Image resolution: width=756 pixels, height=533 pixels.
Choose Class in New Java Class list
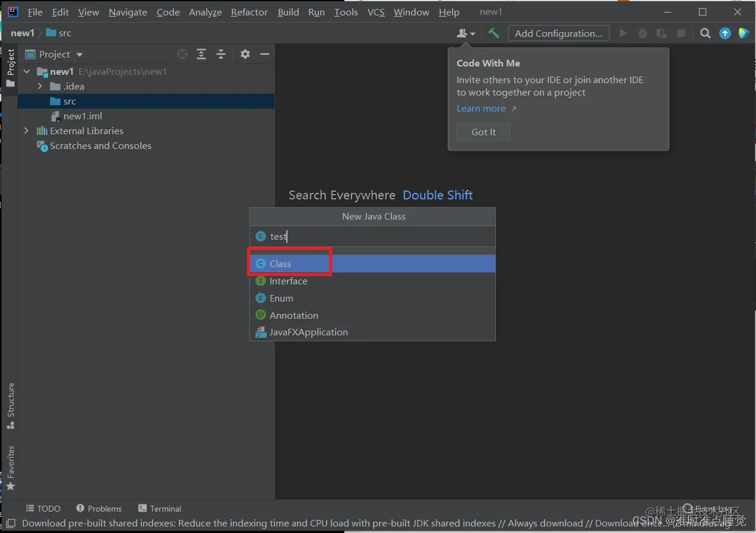point(372,264)
